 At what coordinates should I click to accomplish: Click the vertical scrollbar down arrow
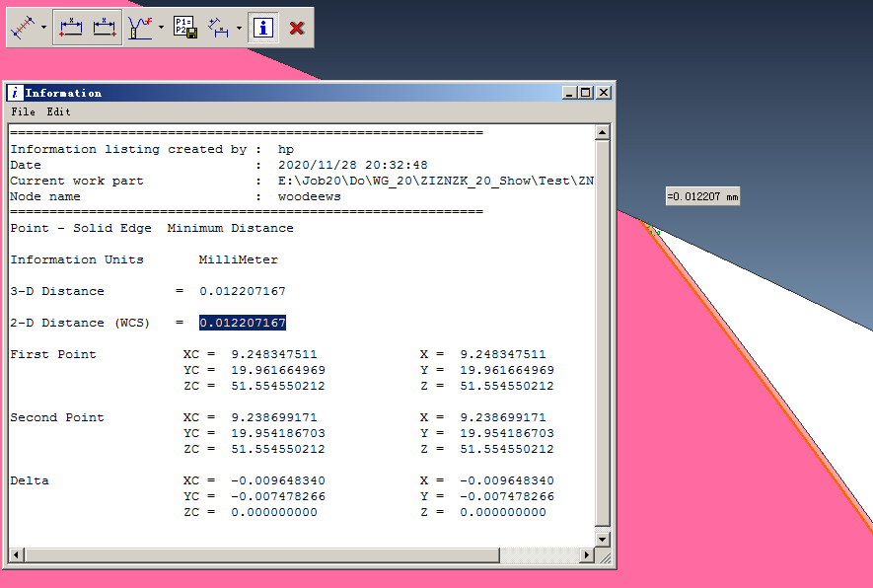603,540
